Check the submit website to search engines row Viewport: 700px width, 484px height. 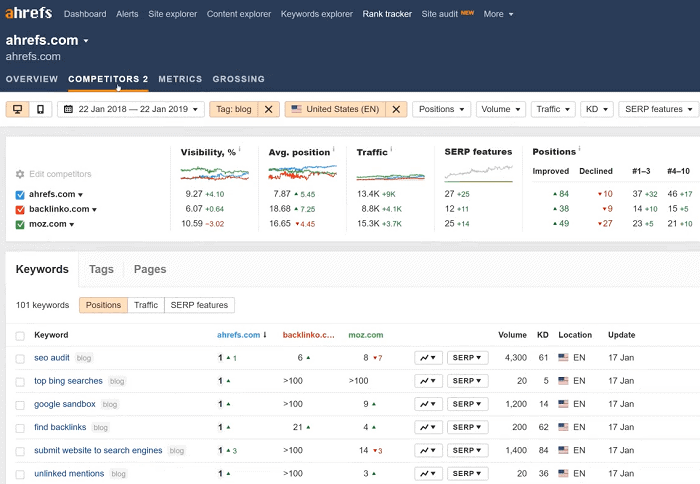(20, 451)
